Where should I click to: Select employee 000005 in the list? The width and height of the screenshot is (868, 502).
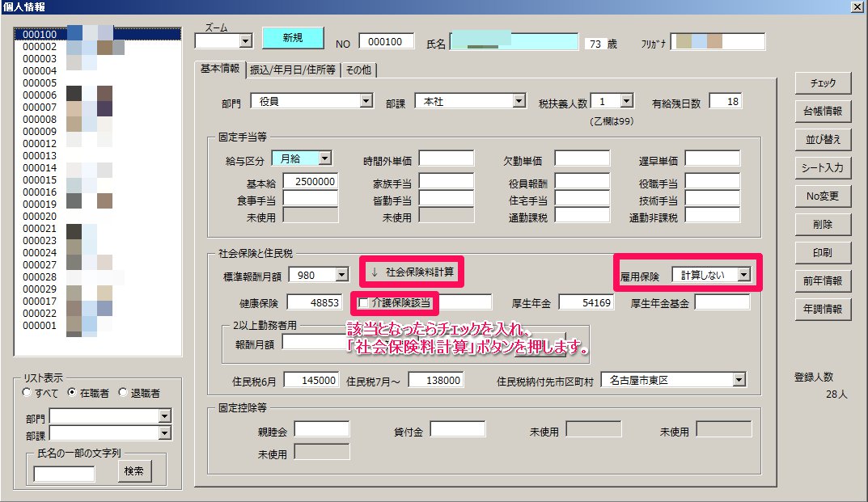(x=97, y=83)
